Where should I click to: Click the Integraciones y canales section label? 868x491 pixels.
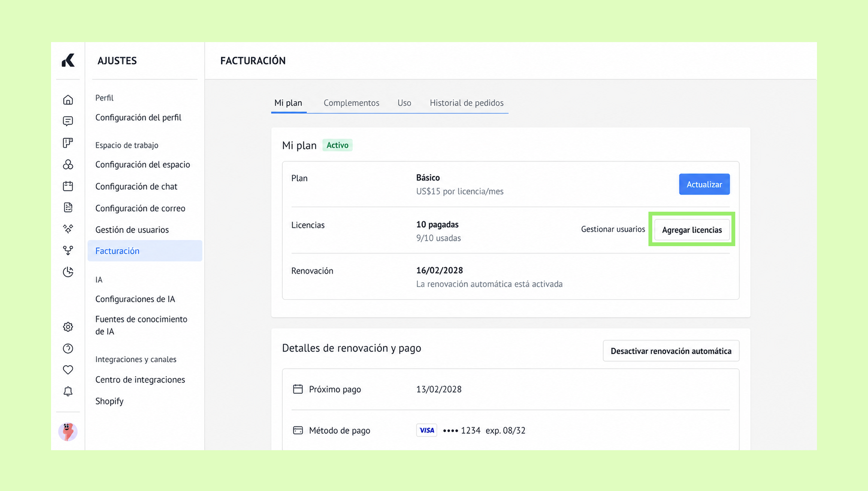(136, 360)
